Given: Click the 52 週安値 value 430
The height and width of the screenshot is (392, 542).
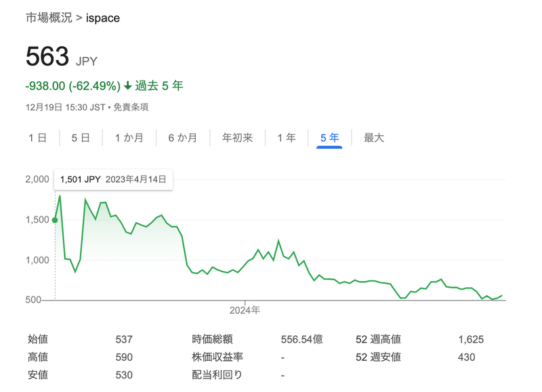Looking at the screenshot, I should click(x=467, y=357).
